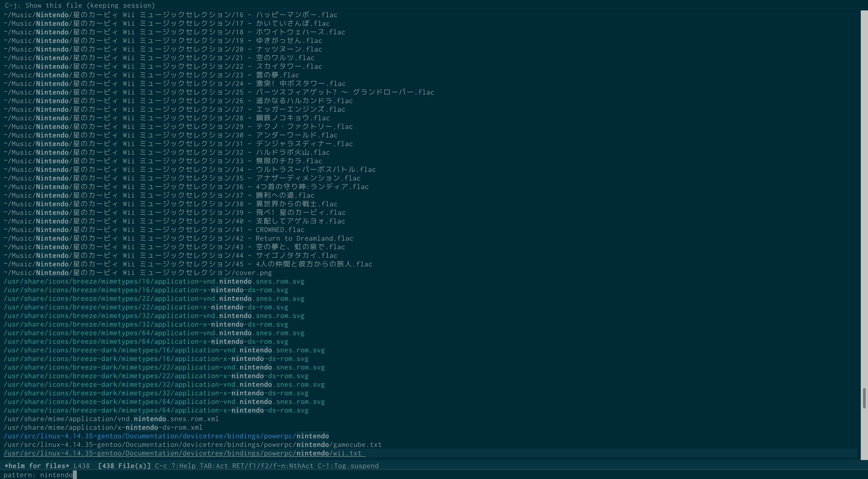The width and height of the screenshot is (868, 479).
Task: Select the nintendo/gamecube.txt file
Action: (193, 445)
